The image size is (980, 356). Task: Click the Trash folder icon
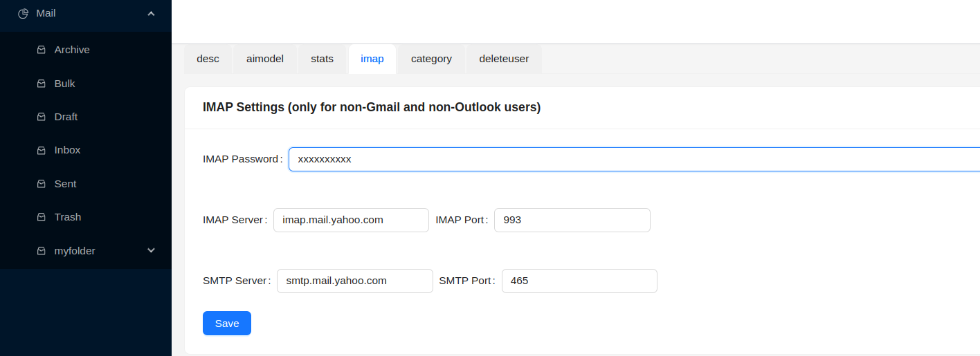click(x=41, y=217)
